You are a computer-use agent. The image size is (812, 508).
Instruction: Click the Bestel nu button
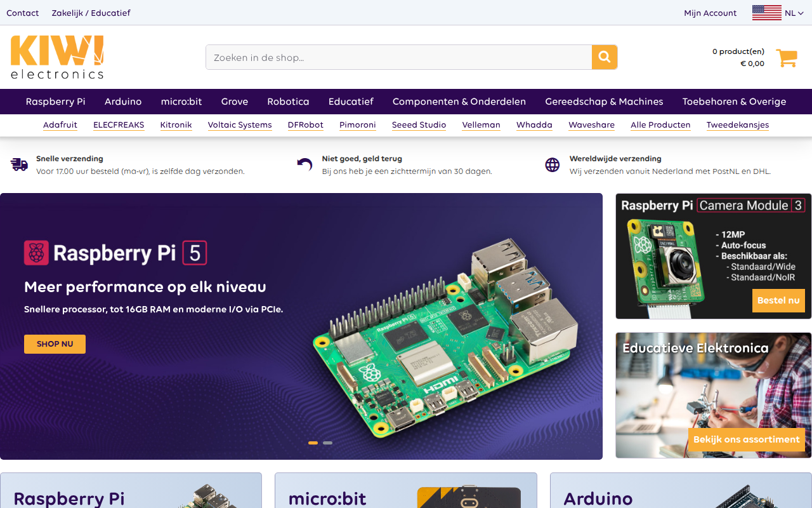coord(778,300)
